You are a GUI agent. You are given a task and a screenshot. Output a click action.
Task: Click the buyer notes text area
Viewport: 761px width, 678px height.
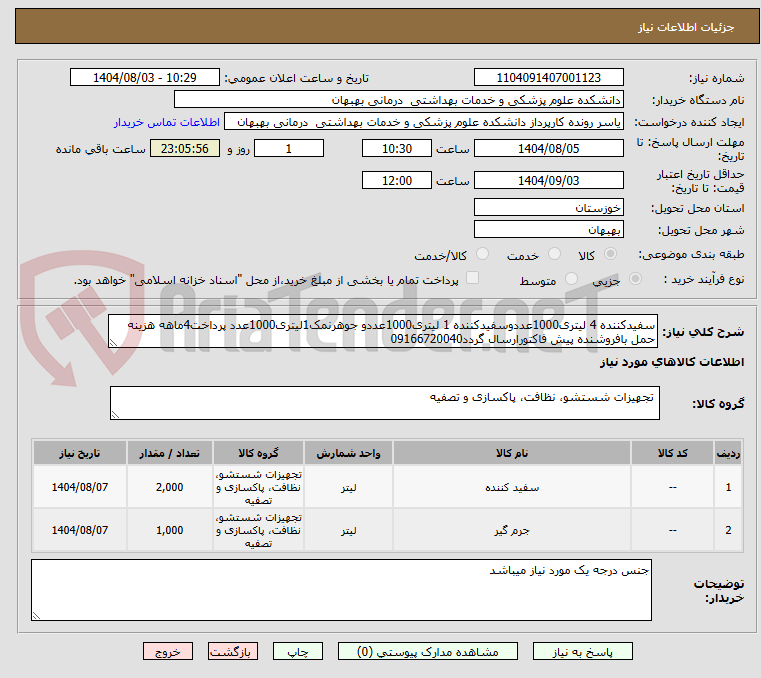(341, 589)
